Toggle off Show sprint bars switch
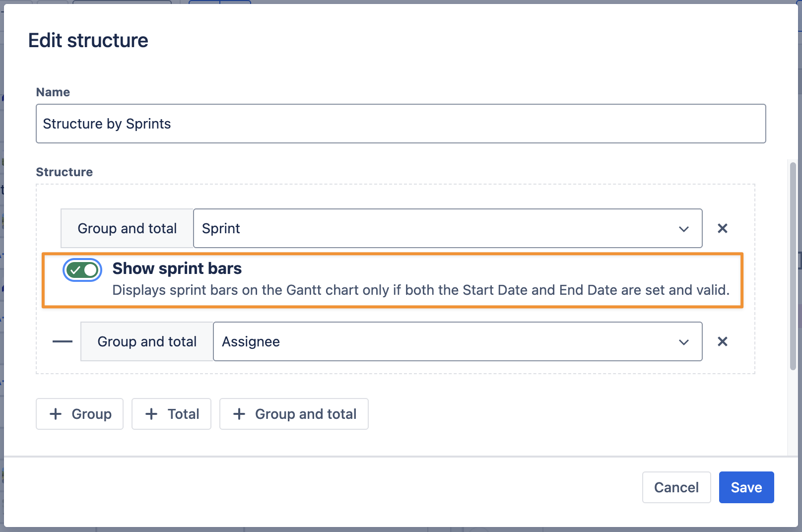This screenshot has width=802, height=532. (82, 270)
